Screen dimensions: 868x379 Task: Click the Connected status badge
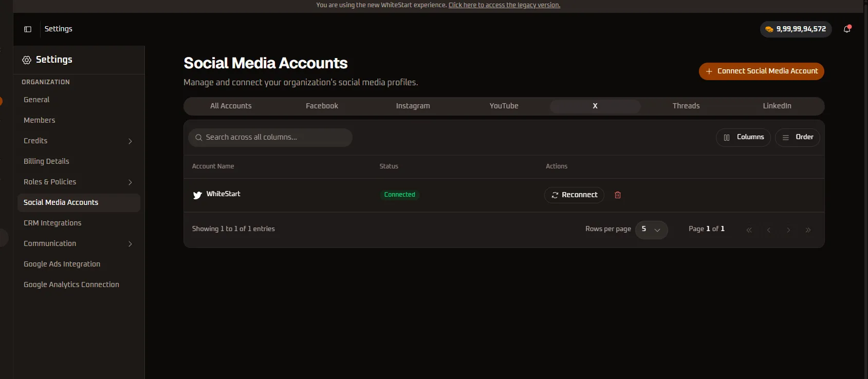coord(399,195)
